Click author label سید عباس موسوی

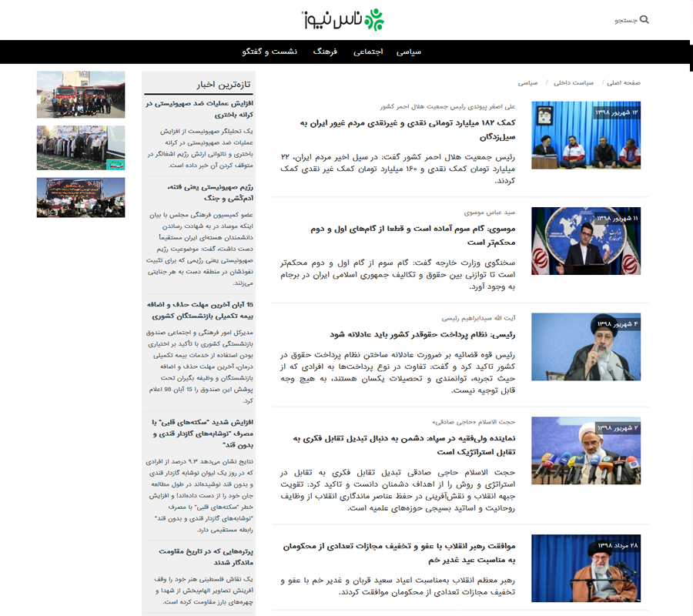tap(489, 213)
